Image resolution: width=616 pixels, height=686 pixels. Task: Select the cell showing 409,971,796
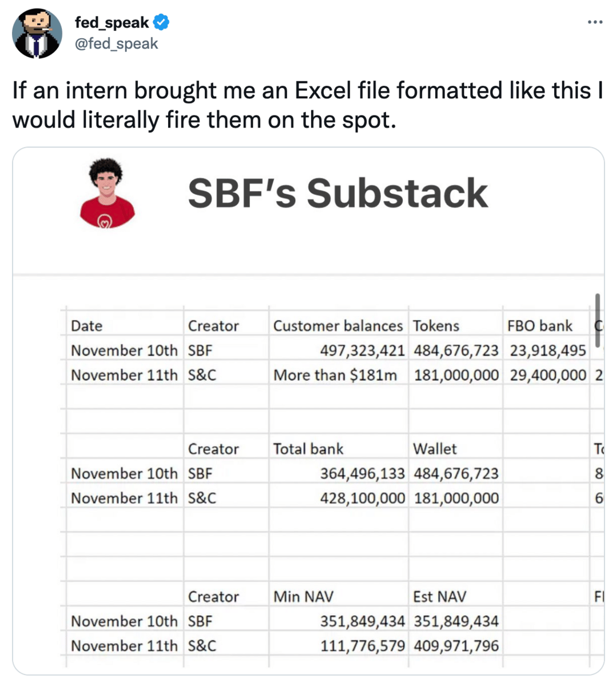pos(456,645)
